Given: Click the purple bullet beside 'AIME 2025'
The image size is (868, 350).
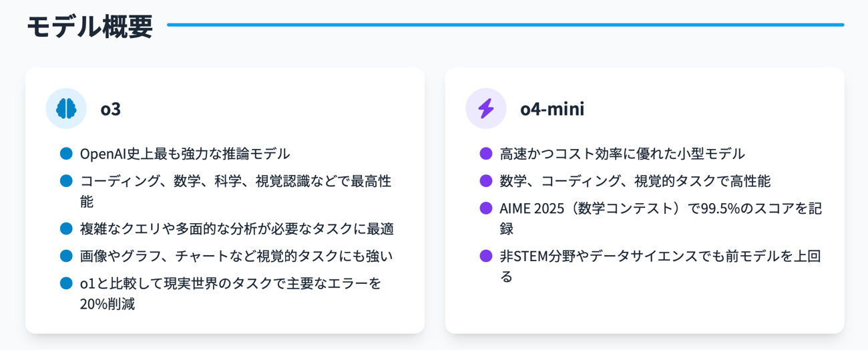Looking at the screenshot, I should 486,208.
